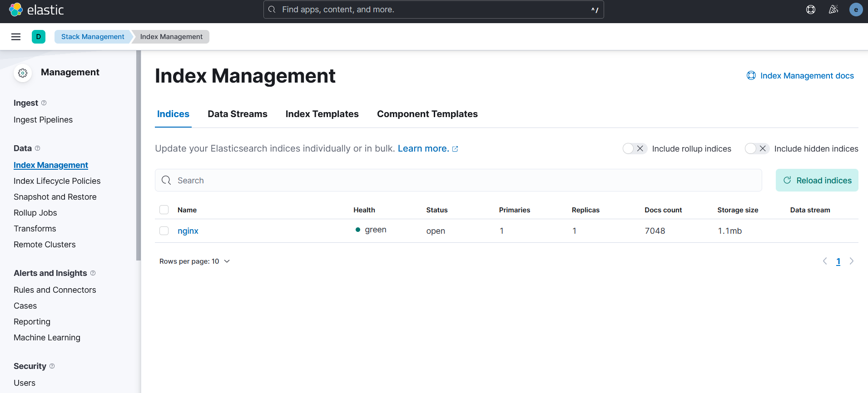868x393 pixels.
Task: Click the open status cell
Action: 436,231
